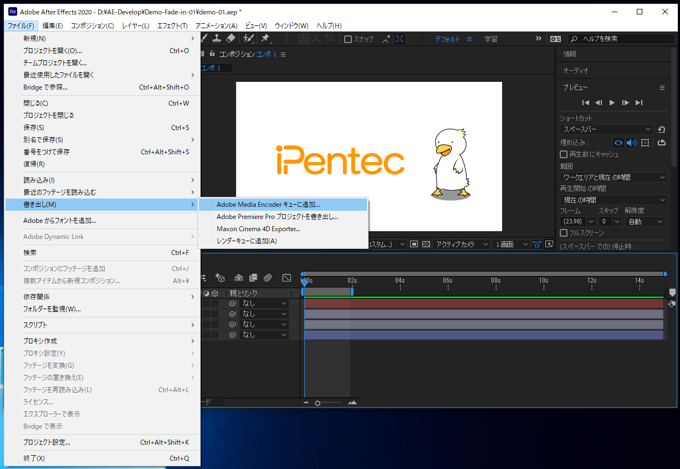Open the 1画面 view layout dropdown
The height and width of the screenshot is (469, 680).
point(511,244)
